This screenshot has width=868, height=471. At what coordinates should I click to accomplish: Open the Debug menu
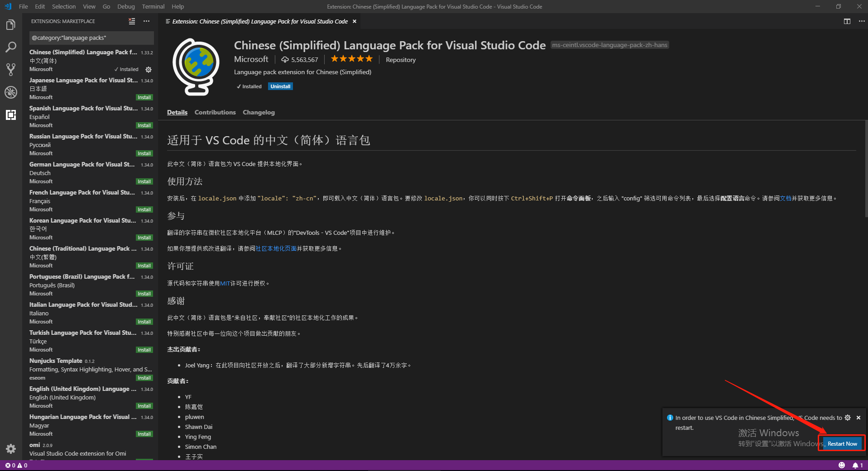(126, 6)
